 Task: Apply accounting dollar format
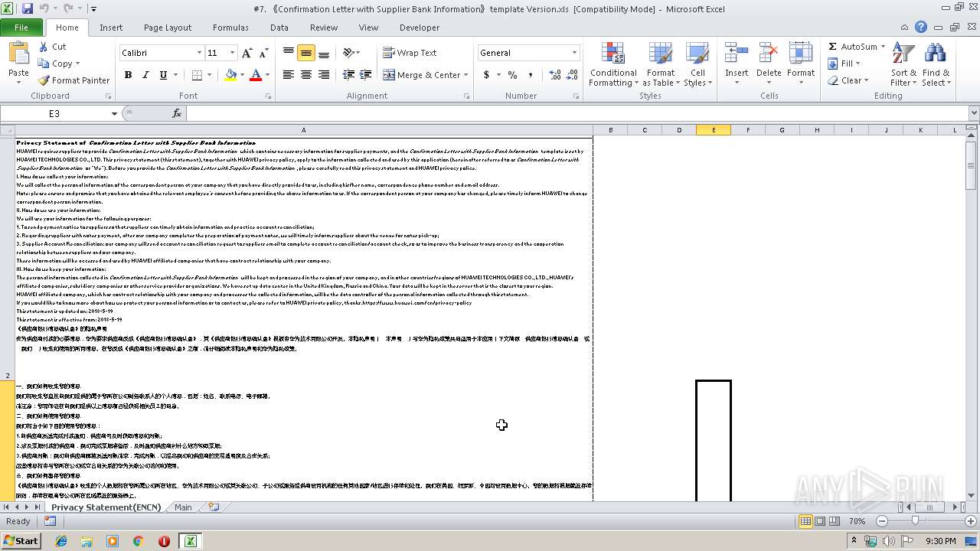pos(486,75)
